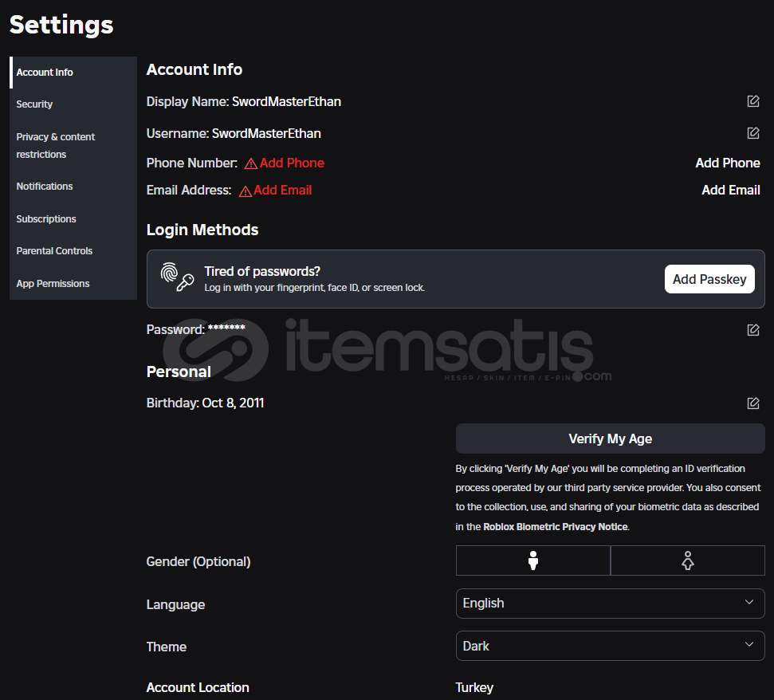774x700 pixels.
Task: Select the female gender icon
Action: click(687, 561)
